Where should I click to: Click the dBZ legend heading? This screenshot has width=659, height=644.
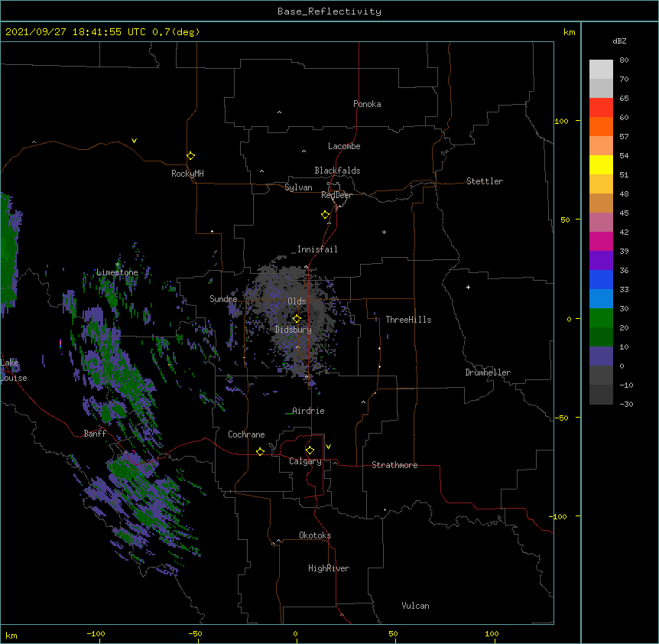[619, 41]
